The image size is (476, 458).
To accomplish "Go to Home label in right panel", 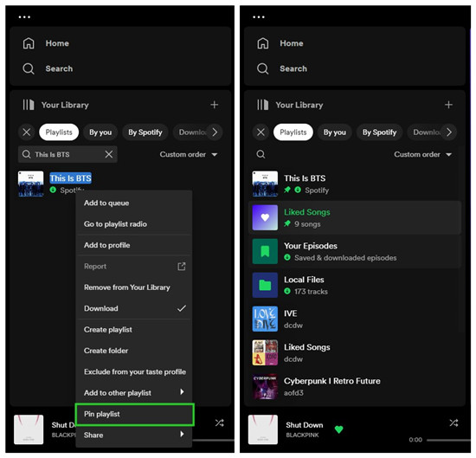I will [292, 43].
